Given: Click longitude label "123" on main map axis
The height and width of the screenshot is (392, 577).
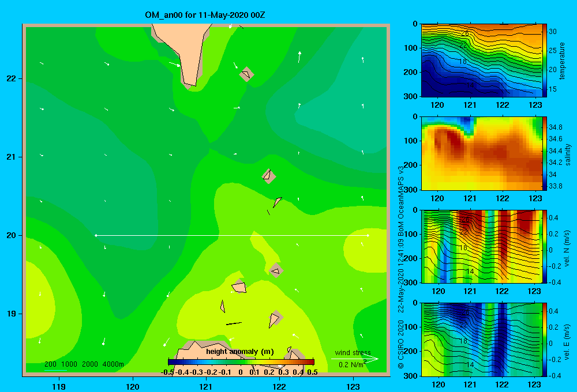Looking at the screenshot, I should [x=353, y=386].
